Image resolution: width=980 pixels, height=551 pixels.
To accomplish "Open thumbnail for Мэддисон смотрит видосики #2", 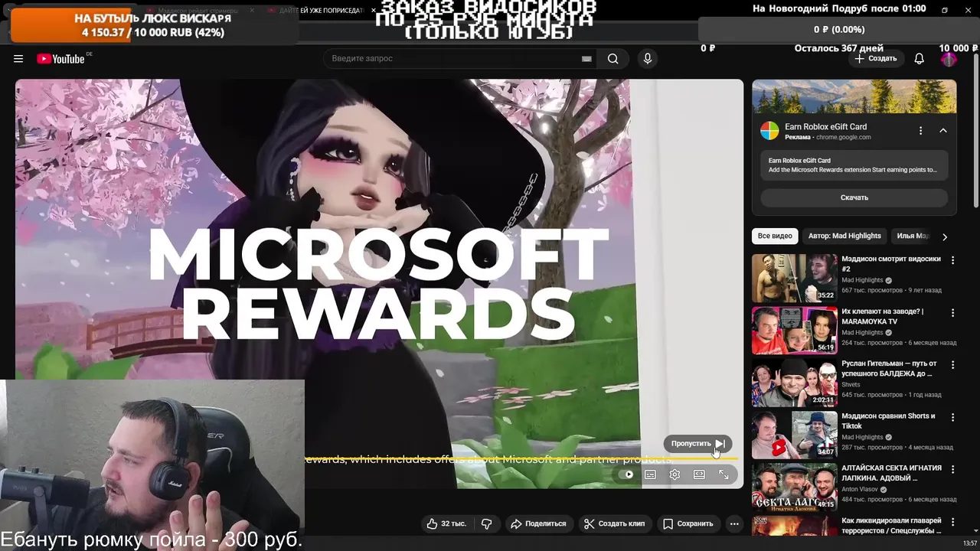I will pos(795,279).
